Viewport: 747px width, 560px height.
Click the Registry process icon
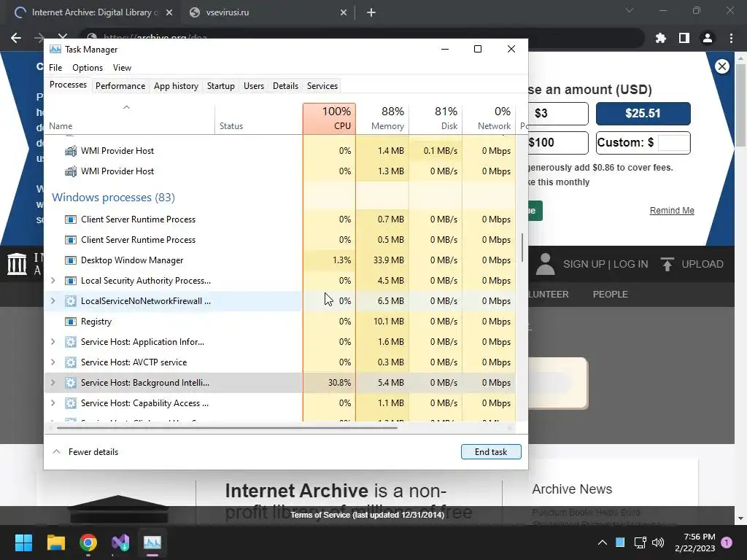[71, 322]
